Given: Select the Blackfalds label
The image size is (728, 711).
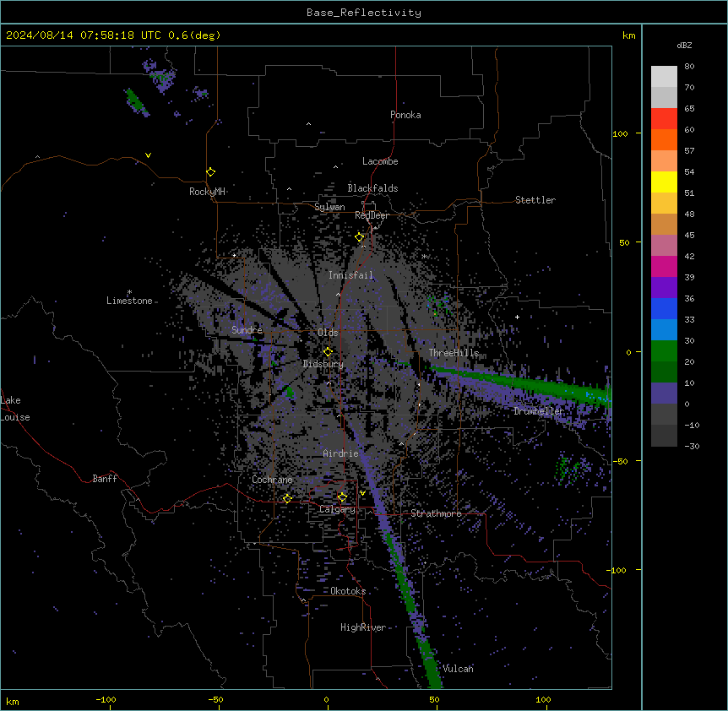Looking at the screenshot, I should pyautogui.click(x=372, y=188).
